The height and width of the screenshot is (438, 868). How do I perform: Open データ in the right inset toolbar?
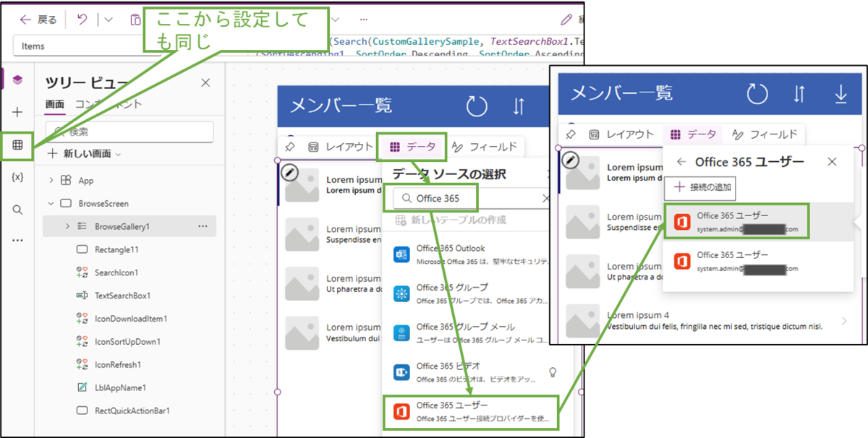click(693, 134)
